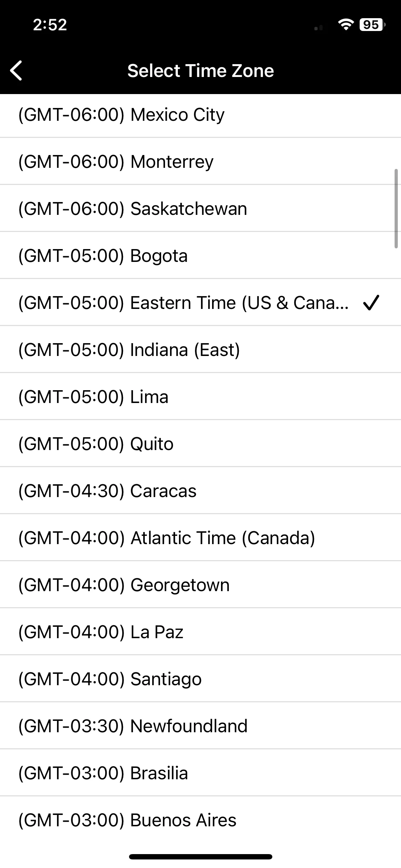Pick (GMT-04:30) Caracas

pyautogui.click(x=200, y=490)
